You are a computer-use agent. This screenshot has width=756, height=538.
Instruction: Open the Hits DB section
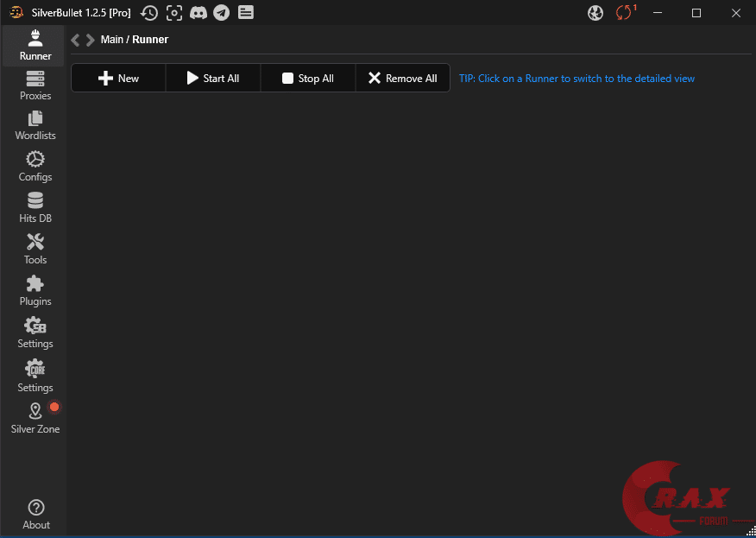(35, 208)
